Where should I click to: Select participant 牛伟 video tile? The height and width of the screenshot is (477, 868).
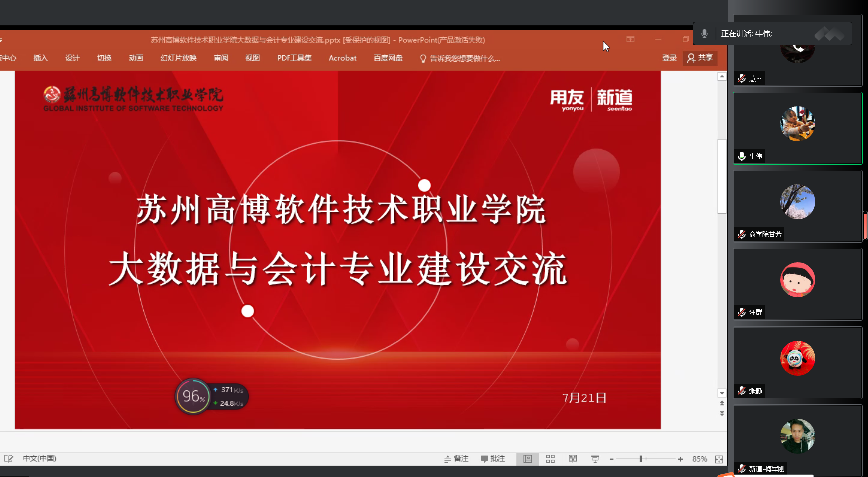click(797, 128)
